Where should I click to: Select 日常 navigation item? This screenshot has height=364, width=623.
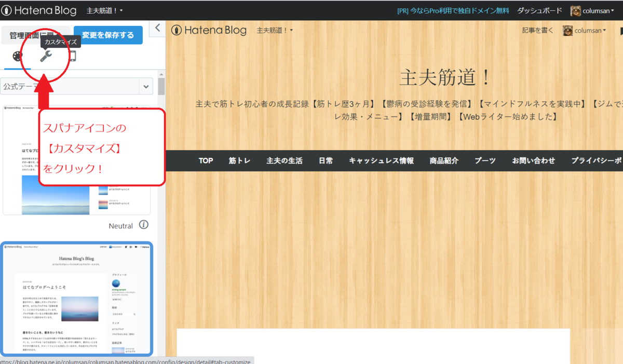click(326, 160)
